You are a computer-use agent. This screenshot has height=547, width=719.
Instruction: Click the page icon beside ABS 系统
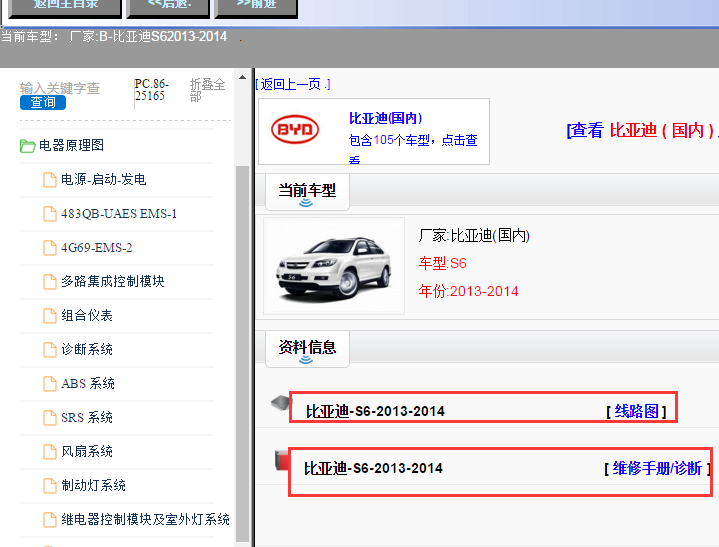pyautogui.click(x=50, y=384)
